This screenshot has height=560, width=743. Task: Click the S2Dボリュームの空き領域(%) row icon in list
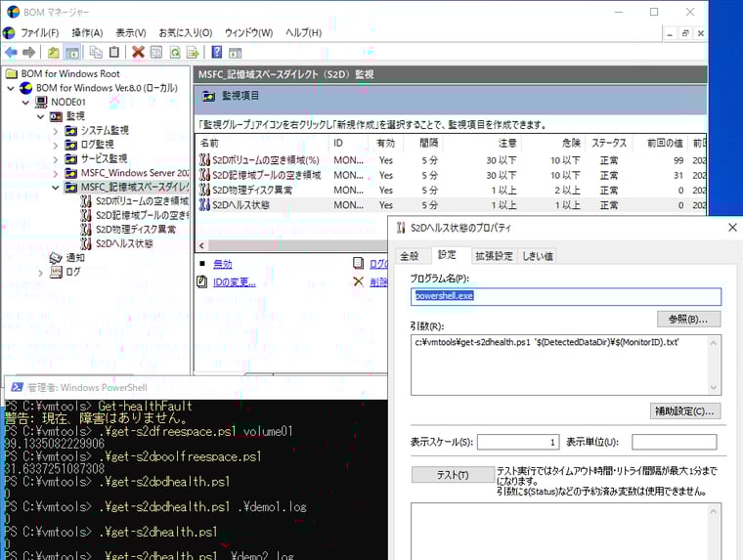pyautogui.click(x=204, y=160)
